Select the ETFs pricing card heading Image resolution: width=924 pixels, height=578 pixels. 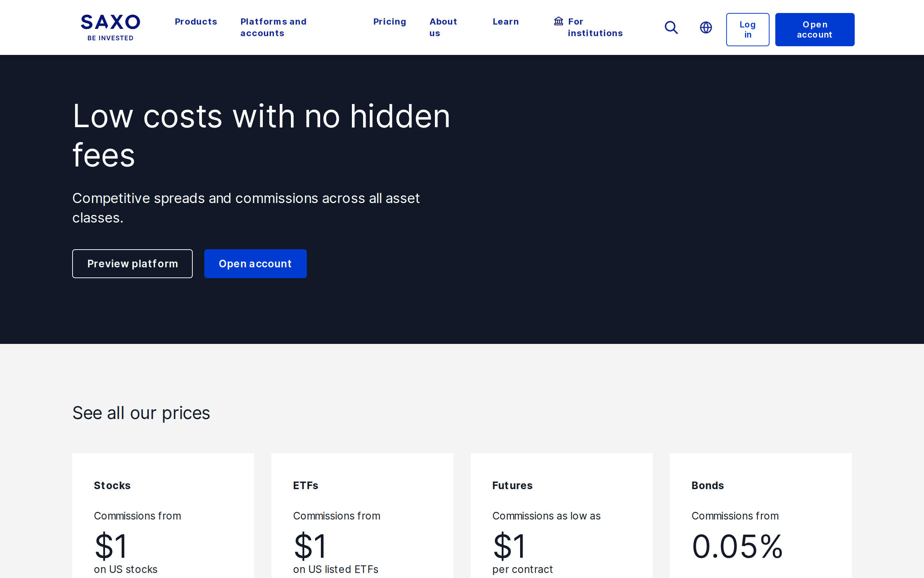pos(305,486)
